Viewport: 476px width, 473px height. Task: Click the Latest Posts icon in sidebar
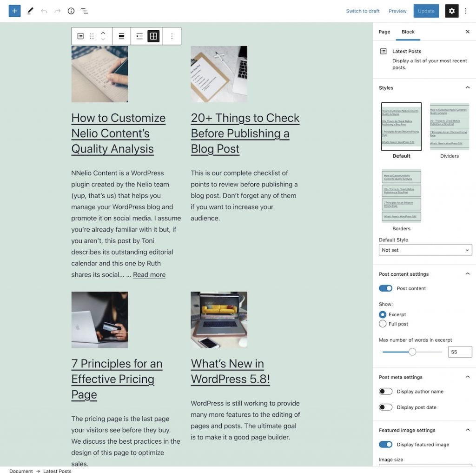click(383, 51)
